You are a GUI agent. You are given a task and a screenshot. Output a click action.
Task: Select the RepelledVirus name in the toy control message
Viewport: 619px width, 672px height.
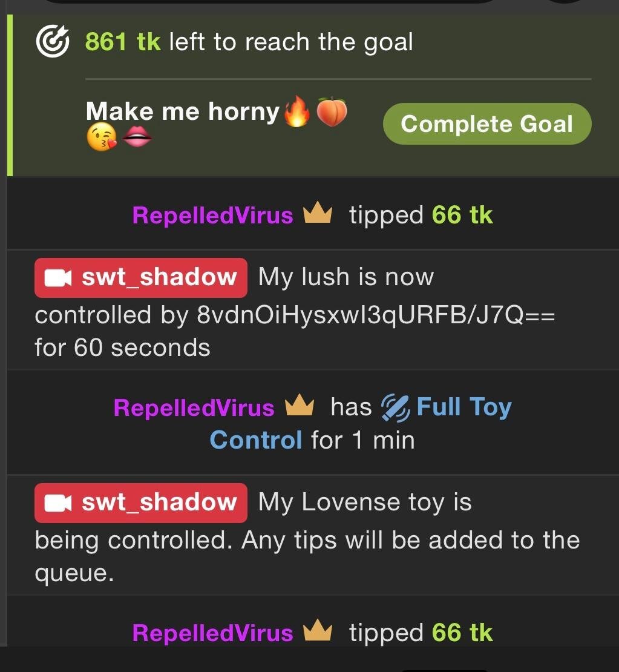coord(194,407)
